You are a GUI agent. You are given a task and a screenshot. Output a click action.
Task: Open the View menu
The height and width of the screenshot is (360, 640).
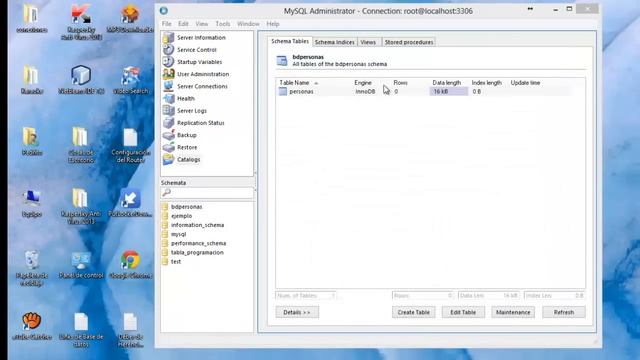pyautogui.click(x=202, y=24)
